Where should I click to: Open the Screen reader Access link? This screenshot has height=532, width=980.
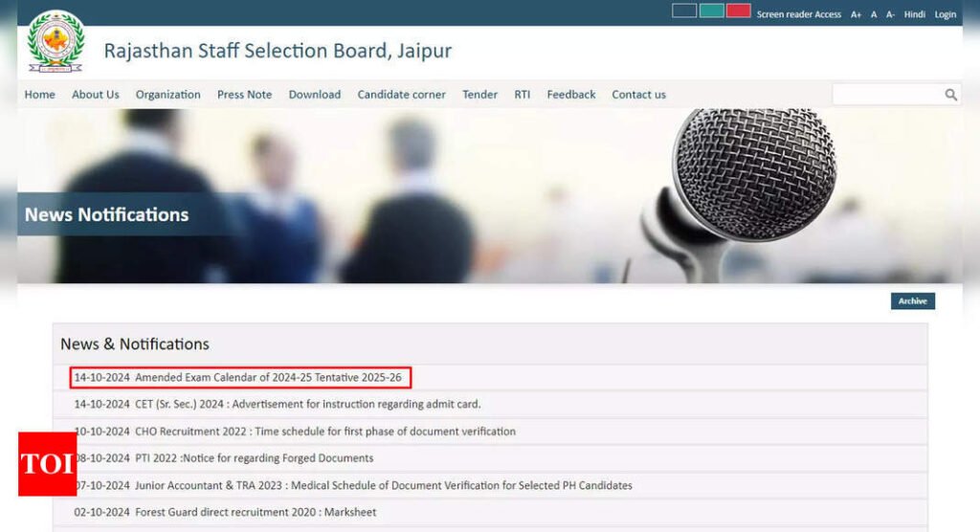pyautogui.click(x=798, y=14)
